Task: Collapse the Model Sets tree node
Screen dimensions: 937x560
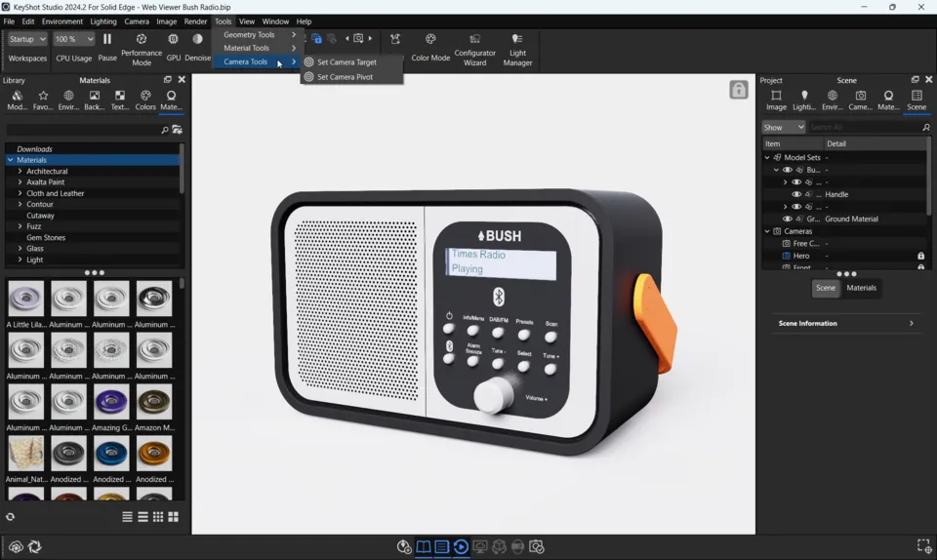Action: [x=767, y=158]
